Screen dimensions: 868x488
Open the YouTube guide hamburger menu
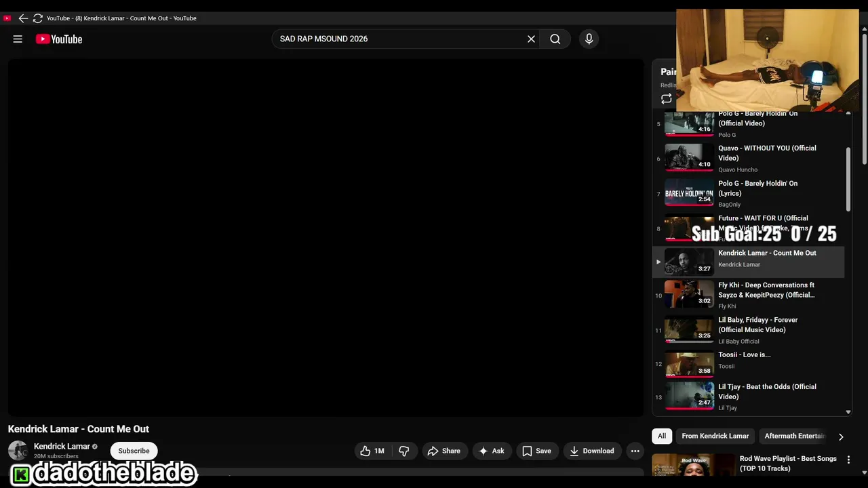(x=18, y=39)
